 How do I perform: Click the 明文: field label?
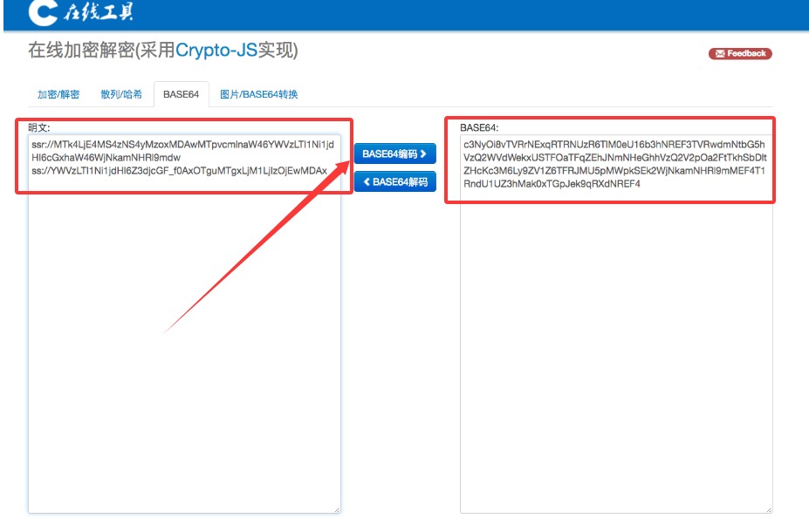click(x=39, y=127)
